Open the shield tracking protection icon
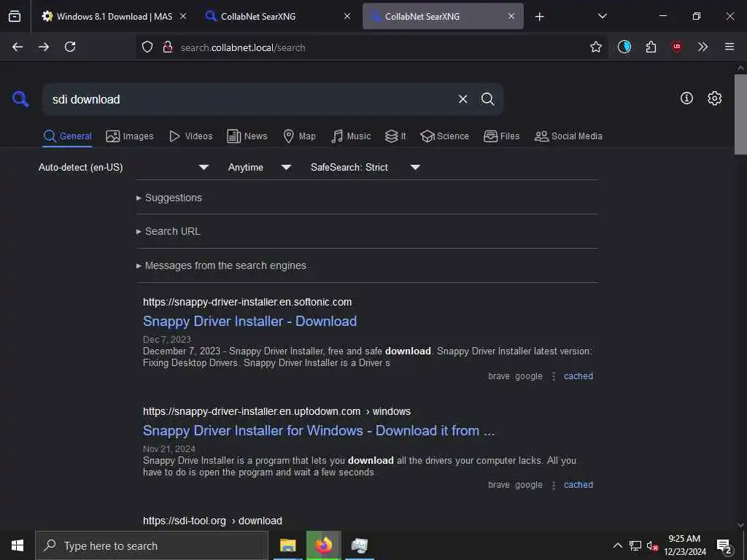Viewport: 747px width, 560px height. (147, 47)
